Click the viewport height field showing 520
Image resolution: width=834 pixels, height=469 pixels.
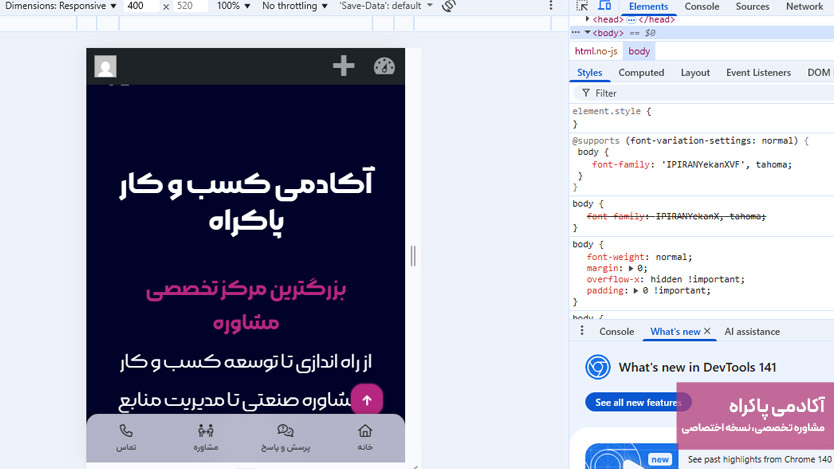190,6
